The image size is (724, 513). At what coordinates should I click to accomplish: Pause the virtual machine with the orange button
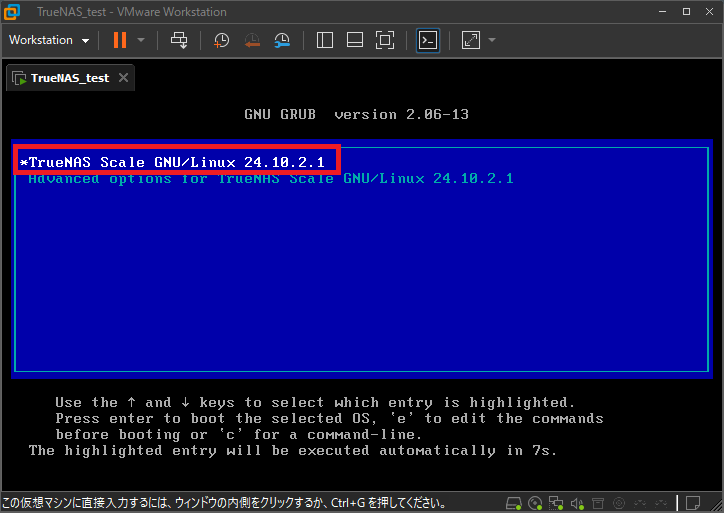[120, 40]
